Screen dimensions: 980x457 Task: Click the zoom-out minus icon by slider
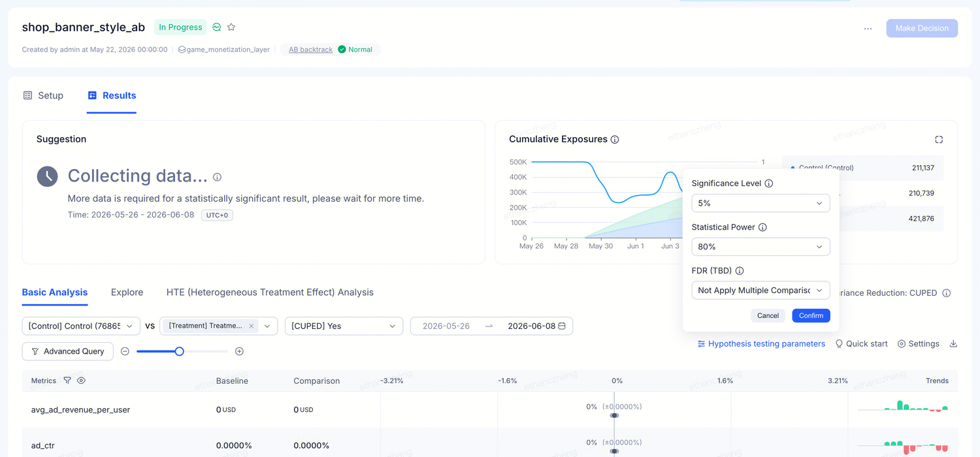(x=125, y=351)
